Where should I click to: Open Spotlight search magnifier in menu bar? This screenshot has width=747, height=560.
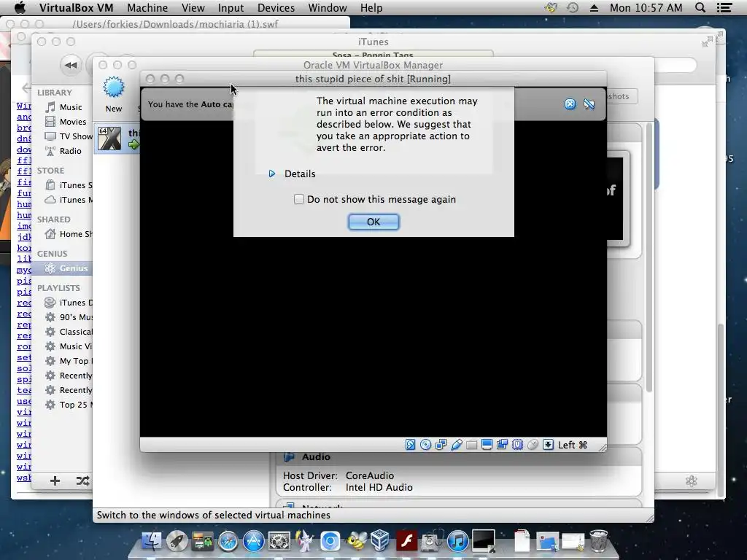point(700,7)
